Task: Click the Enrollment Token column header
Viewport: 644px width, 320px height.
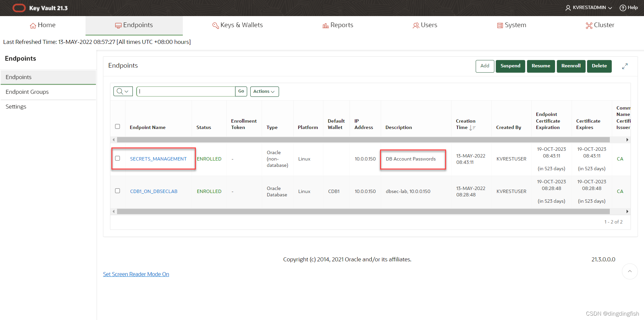Action: pos(244,124)
